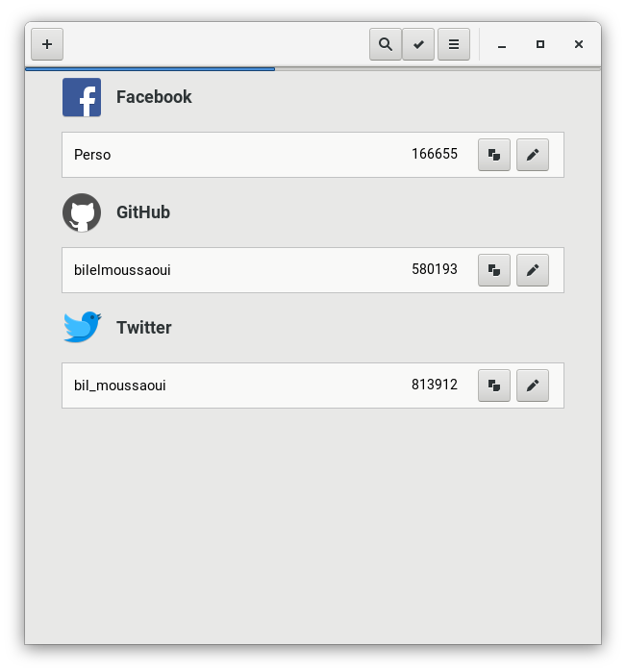Click the blue countdown progress bar
Viewport: 626px width, 672px height.
click(150, 68)
